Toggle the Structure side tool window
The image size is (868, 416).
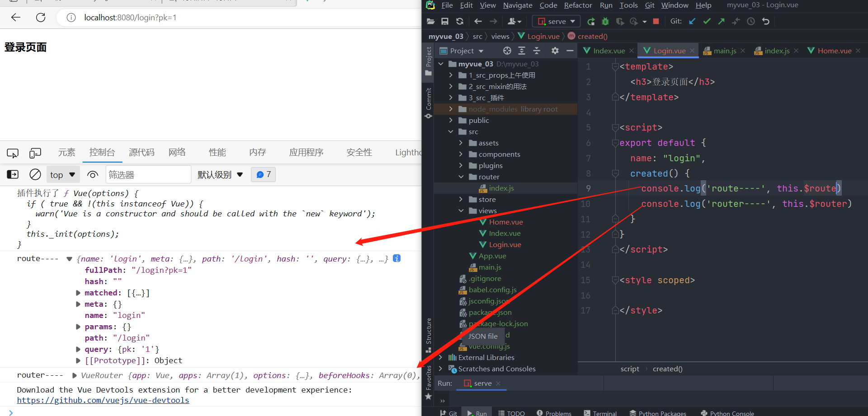point(428,335)
